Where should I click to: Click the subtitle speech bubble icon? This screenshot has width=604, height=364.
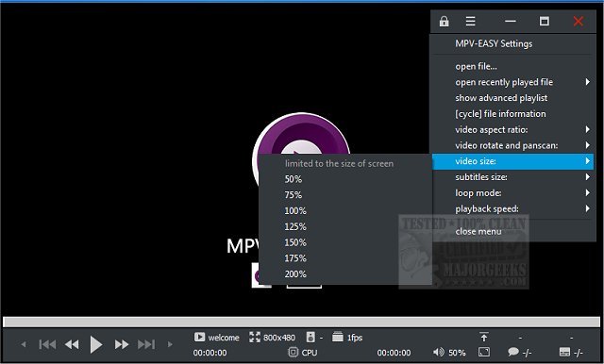[513, 352]
